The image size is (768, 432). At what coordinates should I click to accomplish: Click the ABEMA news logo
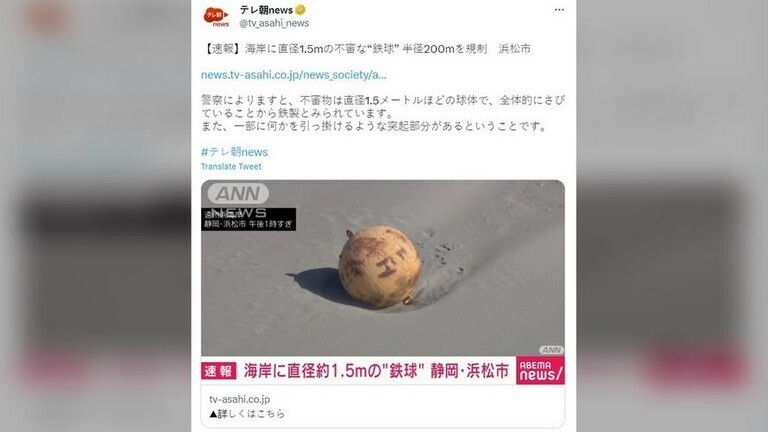540,371
